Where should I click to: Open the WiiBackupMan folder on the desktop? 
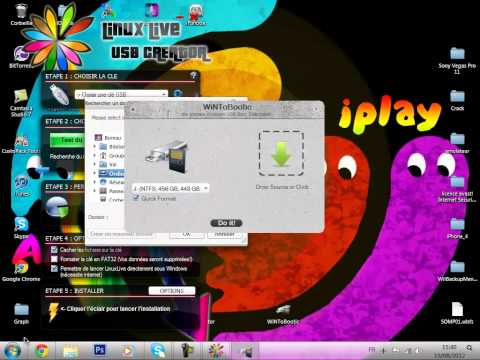[x=457, y=271]
